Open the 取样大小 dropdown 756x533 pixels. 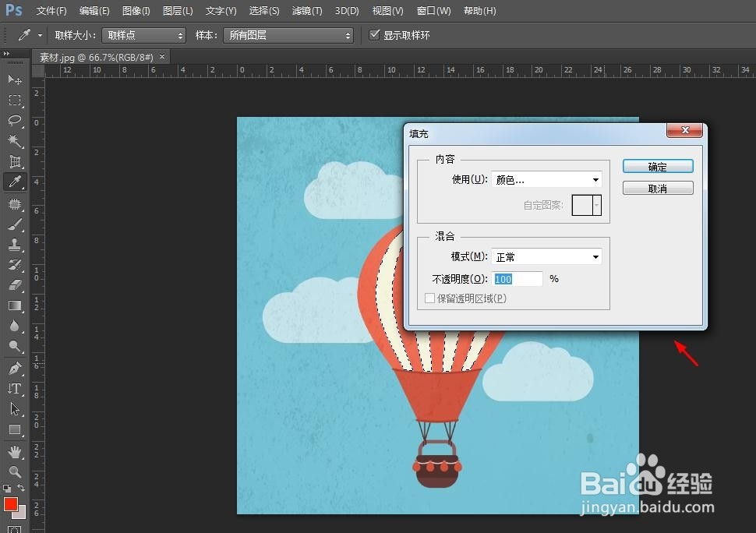[143, 35]
